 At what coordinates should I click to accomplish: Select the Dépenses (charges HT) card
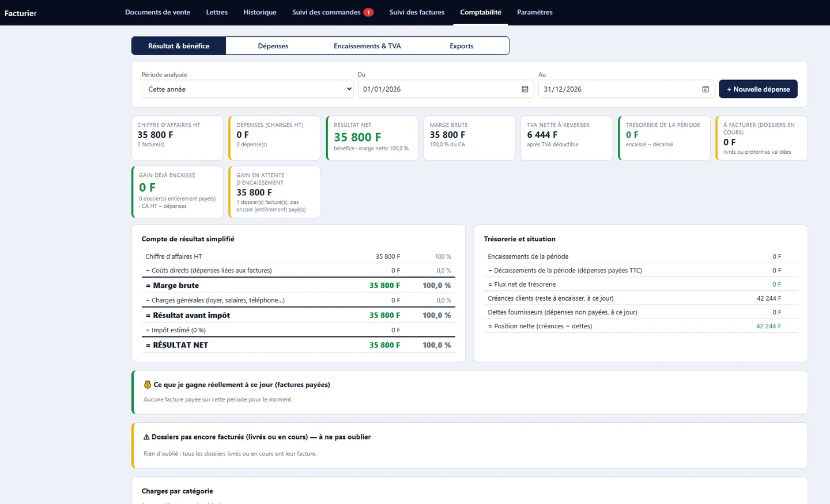[274, 138]
